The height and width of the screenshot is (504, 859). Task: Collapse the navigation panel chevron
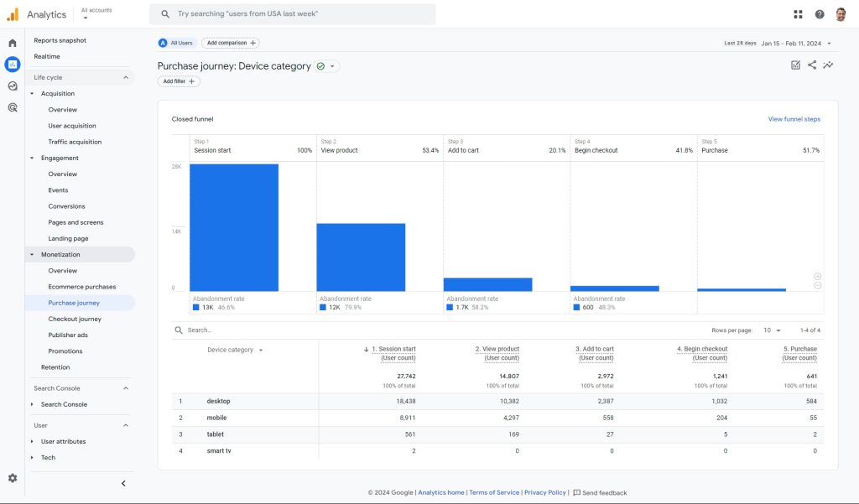coord(123,483)
